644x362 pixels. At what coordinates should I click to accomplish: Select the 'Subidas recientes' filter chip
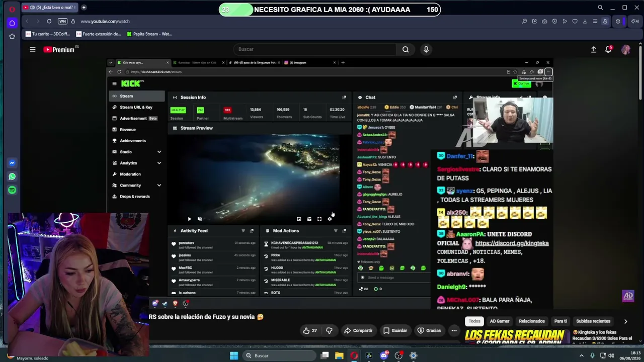pos(593,321)
